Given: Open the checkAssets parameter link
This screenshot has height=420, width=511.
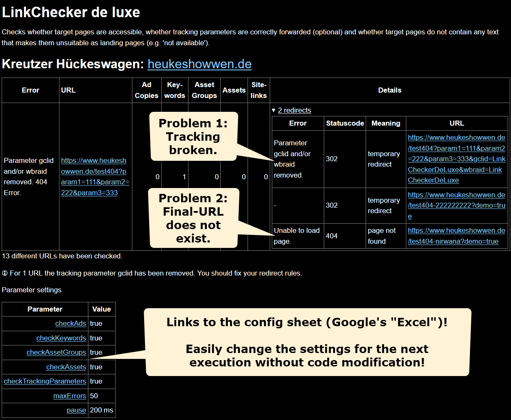Looking at the screenshot, I should click(66, 367).
